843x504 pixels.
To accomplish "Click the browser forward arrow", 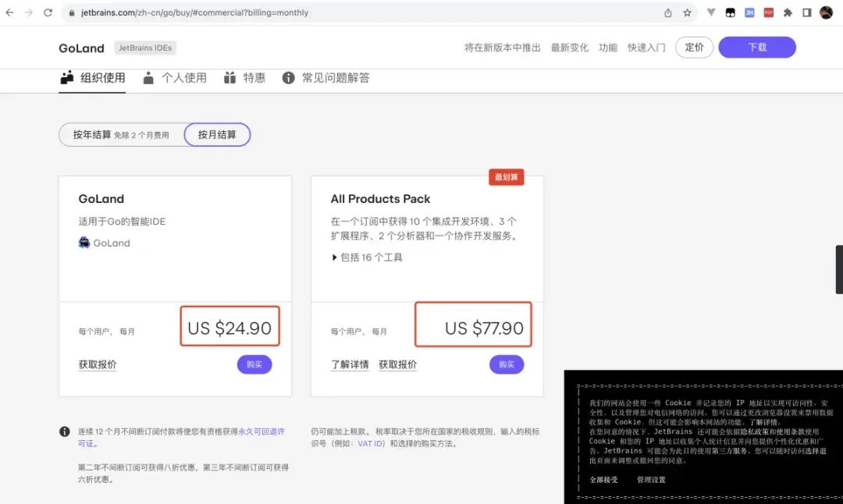I will (29, 12).
